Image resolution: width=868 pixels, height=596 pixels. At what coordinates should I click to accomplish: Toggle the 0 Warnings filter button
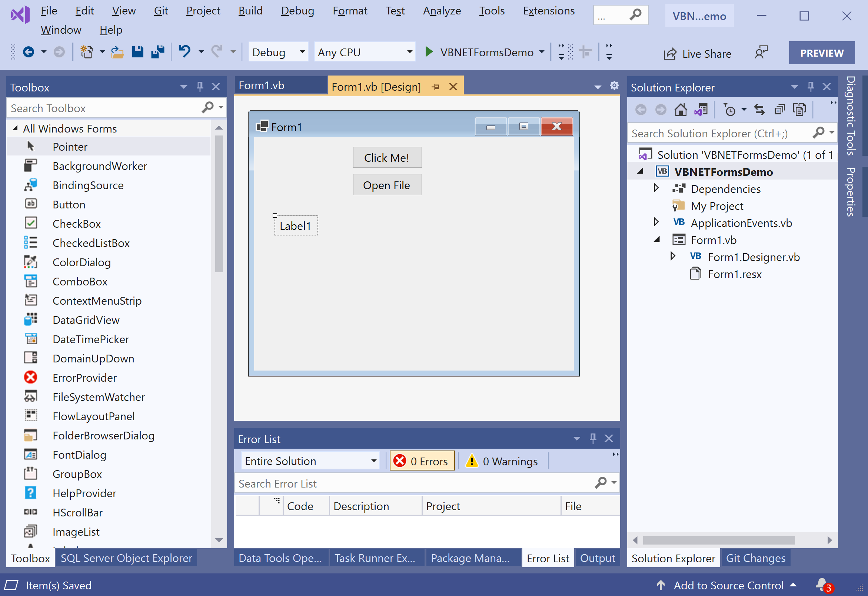(502, 461)
